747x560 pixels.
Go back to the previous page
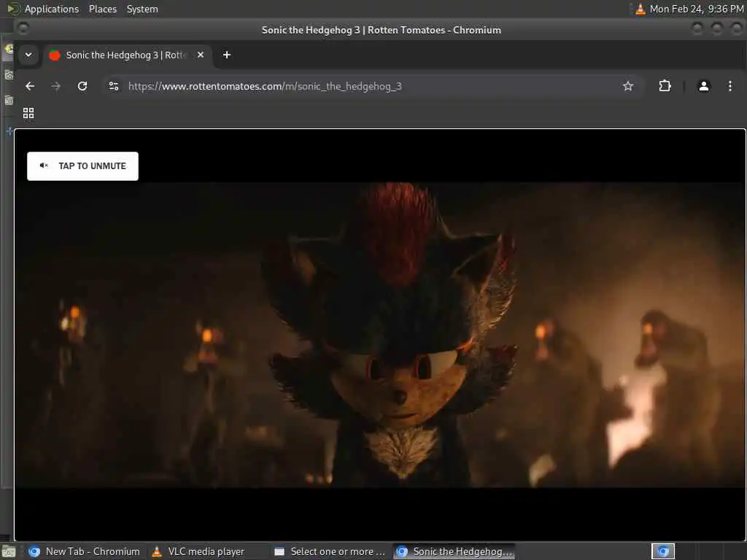(x=30, y=86)
